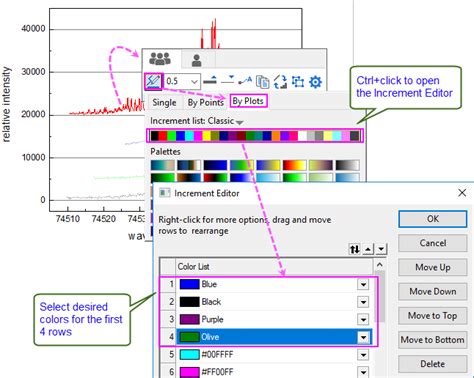
Task: Open the color dropdown for the #00FFFF row
Action: [363, 355]
